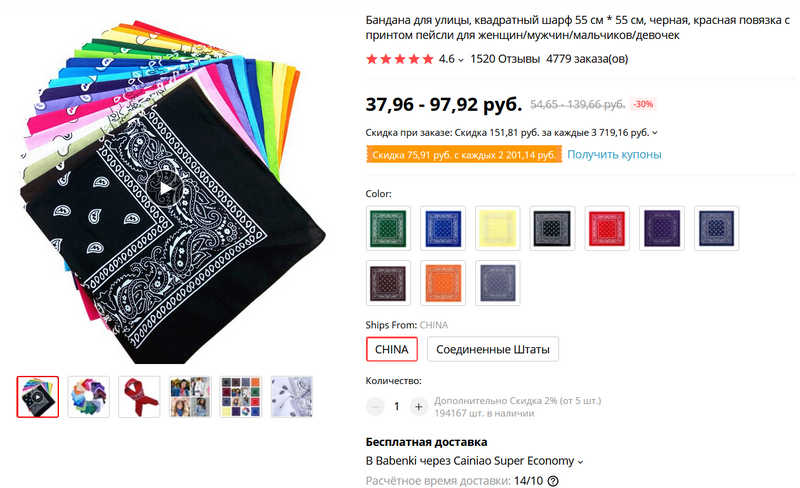This screenshot has height=488, width=800.
Task: View the white paisley close-up thumbnail
Action: [291, 397]
